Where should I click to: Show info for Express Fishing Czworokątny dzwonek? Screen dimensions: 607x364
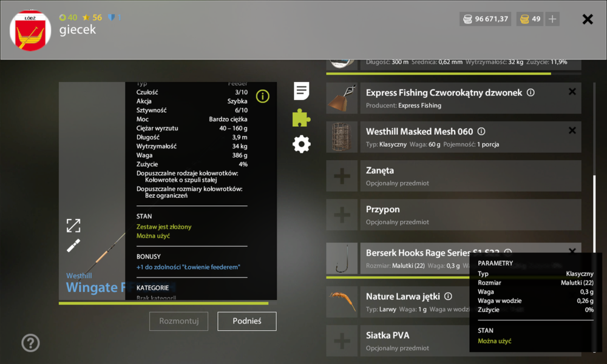coord(531,92)
